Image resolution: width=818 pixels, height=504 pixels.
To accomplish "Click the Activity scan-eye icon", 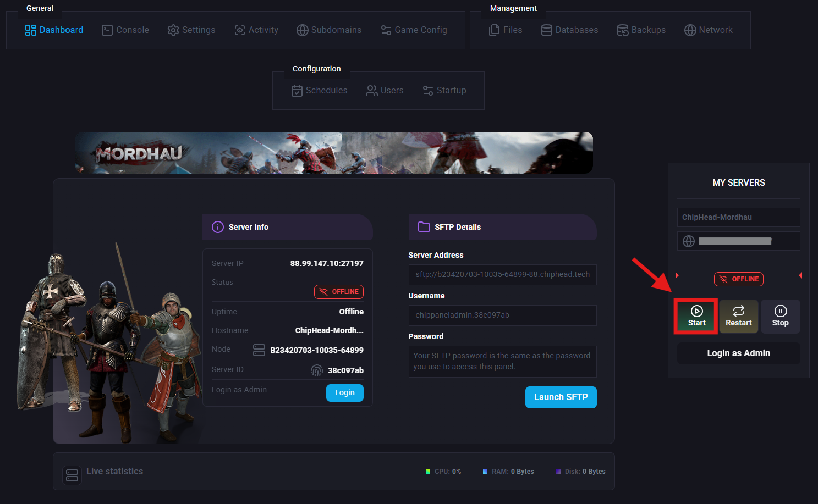I will click(x=240, y=30).
